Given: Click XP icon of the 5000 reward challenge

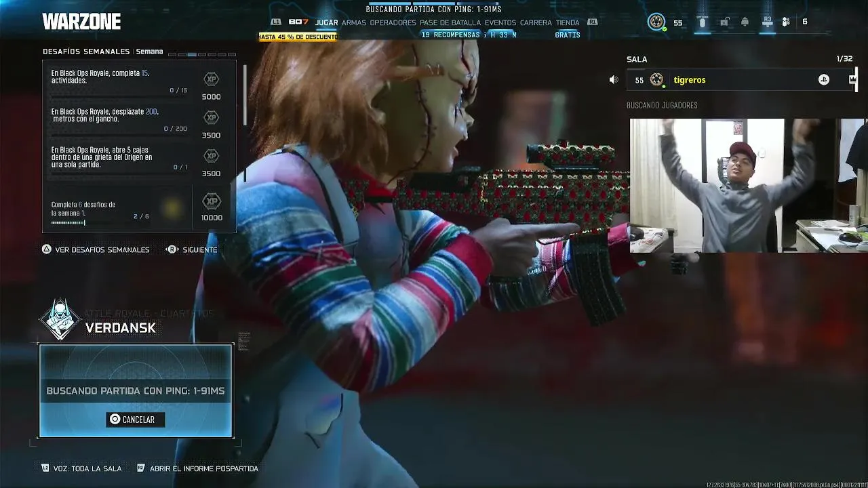Looking at the screenshot, I should click(x=212, y=79).
